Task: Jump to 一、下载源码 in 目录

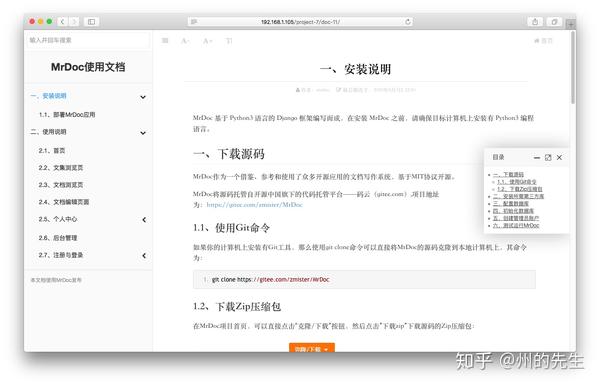Action: click(x=508, y=174)
